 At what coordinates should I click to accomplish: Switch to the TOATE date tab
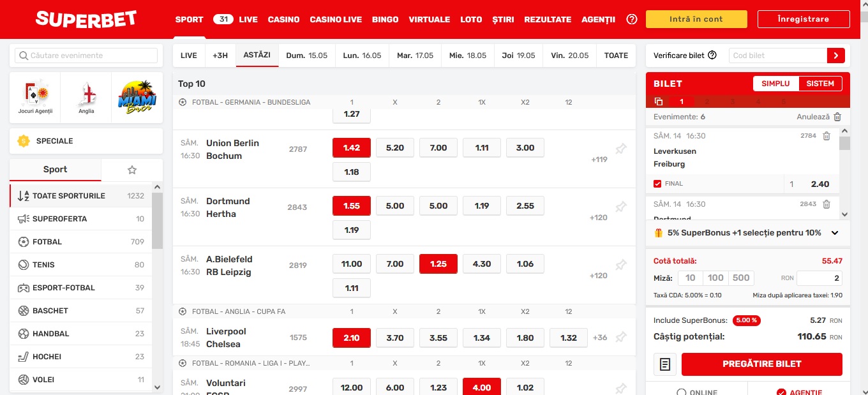pyautogui.click(x=617, y=56)
